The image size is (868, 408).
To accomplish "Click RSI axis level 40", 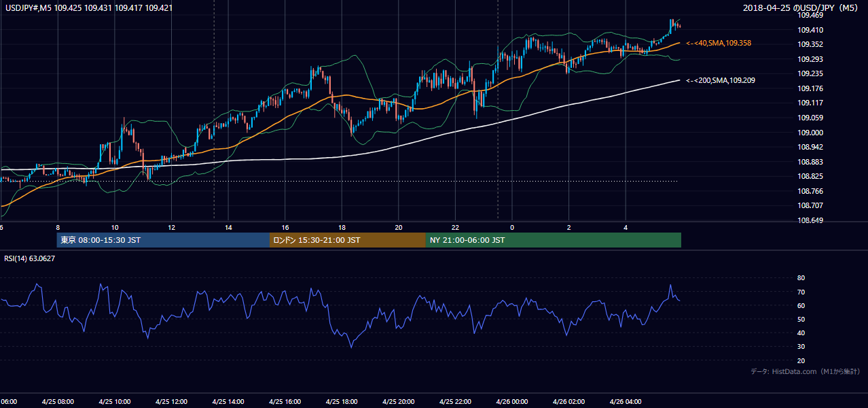I will point(801,333).
